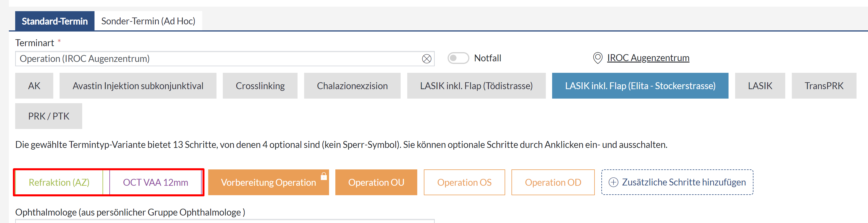Click the plus icon for additional steps
Screen dimensions: 868x223
pyautogui.click(x=613, y=182)
